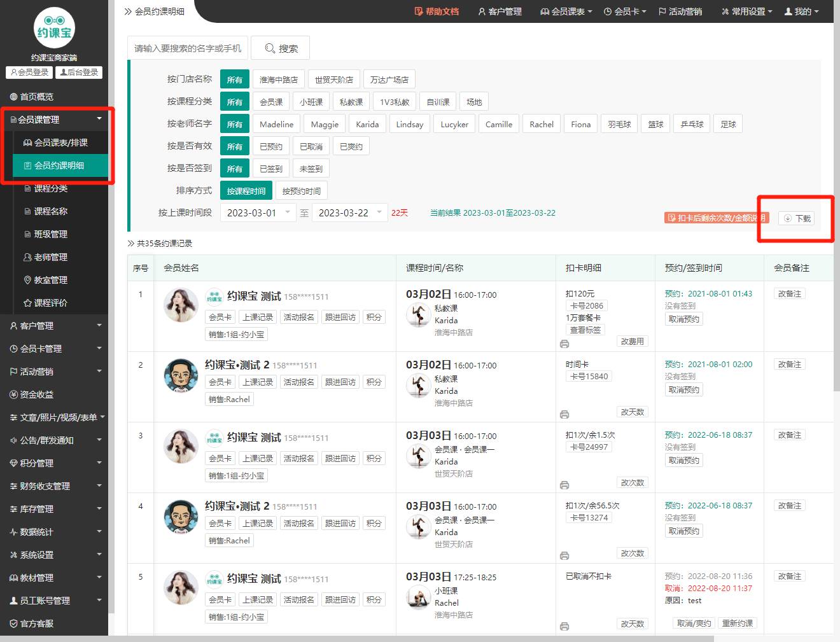Open member avatar in row 2
The height and width of the screenshot is (642, 840).
tap(181, 375)
